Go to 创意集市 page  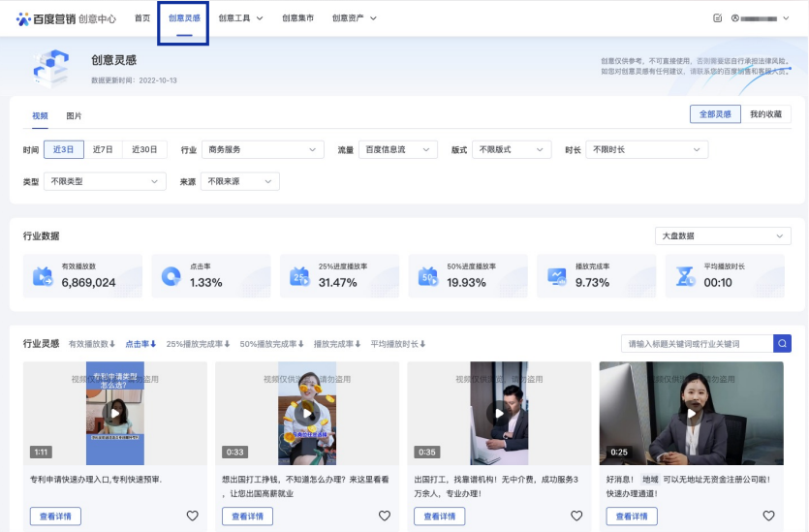[297, 18]
